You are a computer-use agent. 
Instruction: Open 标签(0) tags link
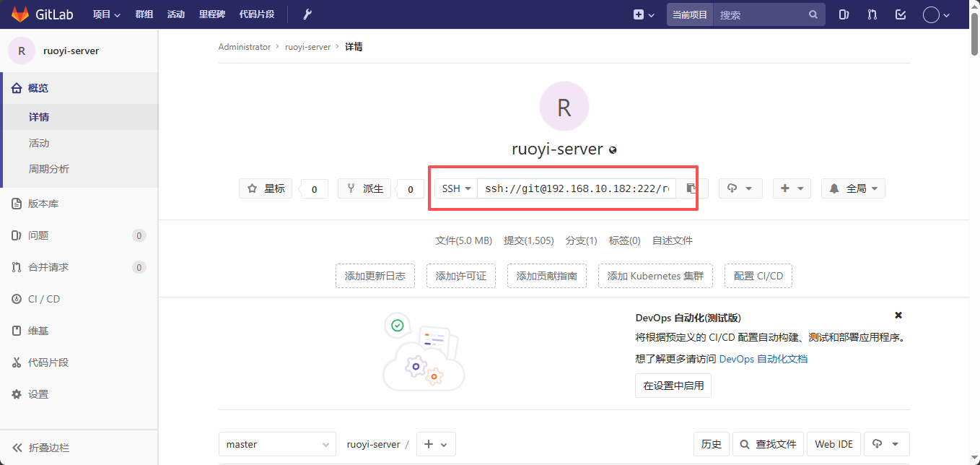tap(625, 240)
